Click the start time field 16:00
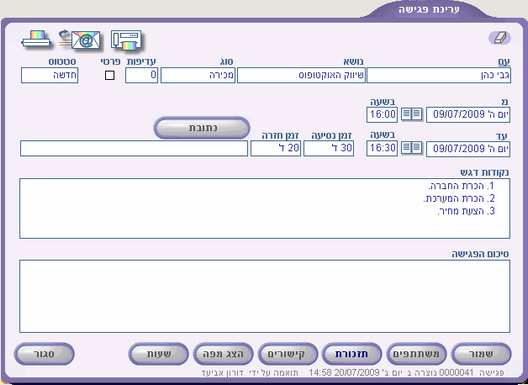Screen dimensions: 528x385 coord(382,115)
